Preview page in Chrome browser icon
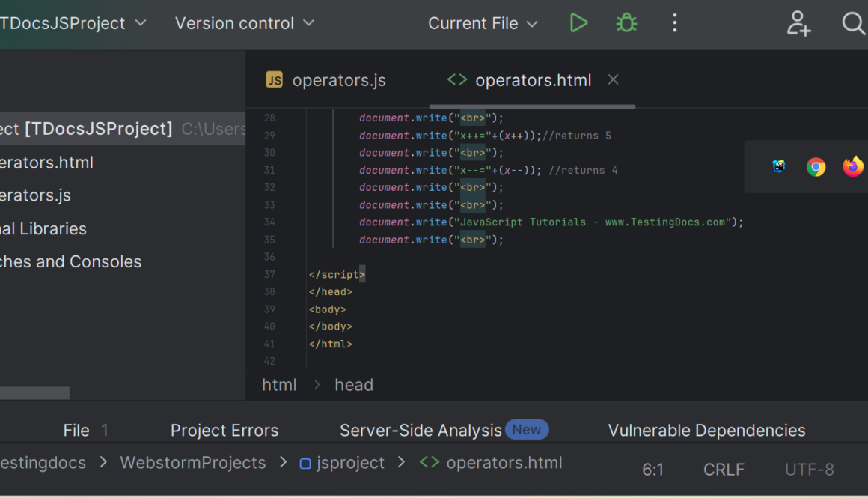Viewport: 868px width, 498px height. (x=816, y=167)
